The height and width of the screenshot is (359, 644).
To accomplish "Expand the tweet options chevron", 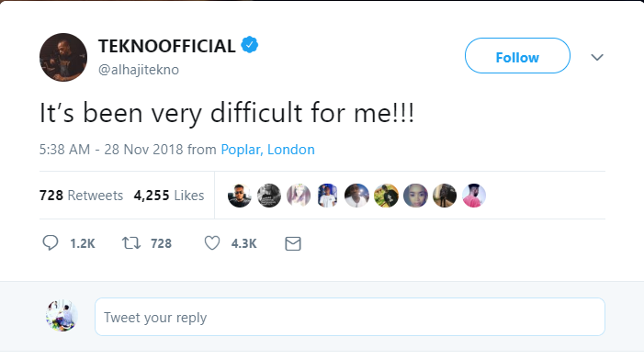I will click(597, 57).
